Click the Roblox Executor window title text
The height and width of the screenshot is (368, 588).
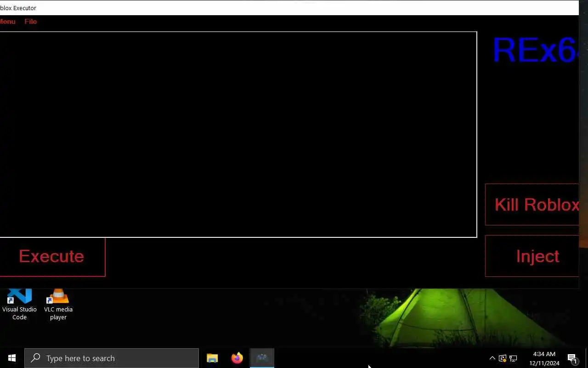[18, 8]
